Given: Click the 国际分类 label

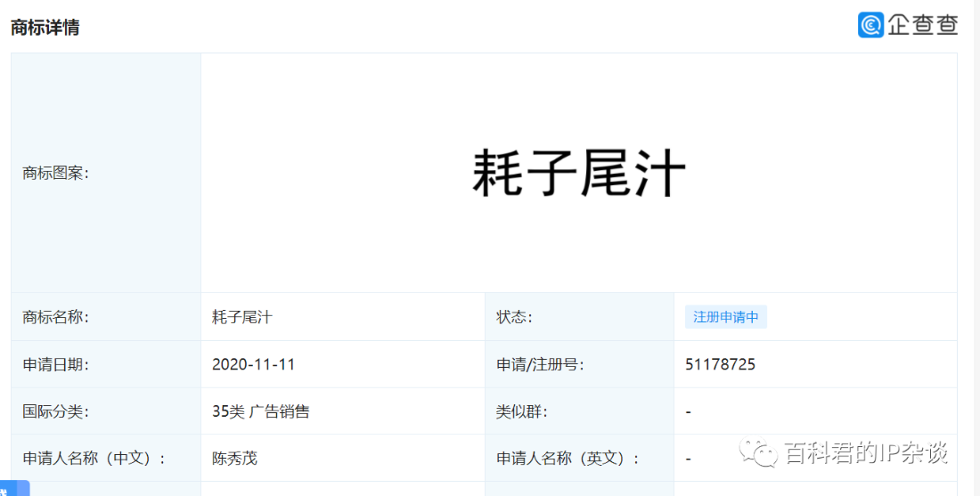Looking at the screenshot, I should (55, 411).
